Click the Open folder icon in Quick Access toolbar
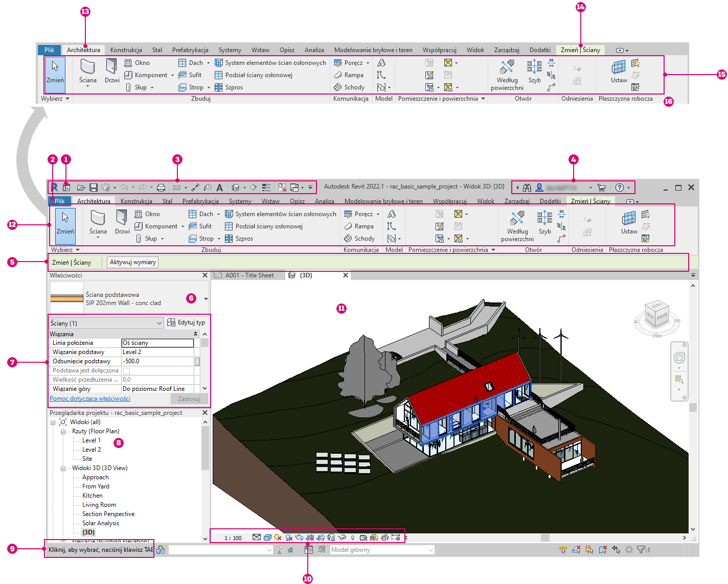This screenshot has width=728, height=584. 81,188
